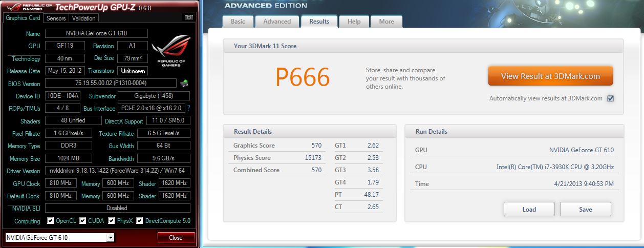Click the Close button in GPU-Z

pos(176,237)
